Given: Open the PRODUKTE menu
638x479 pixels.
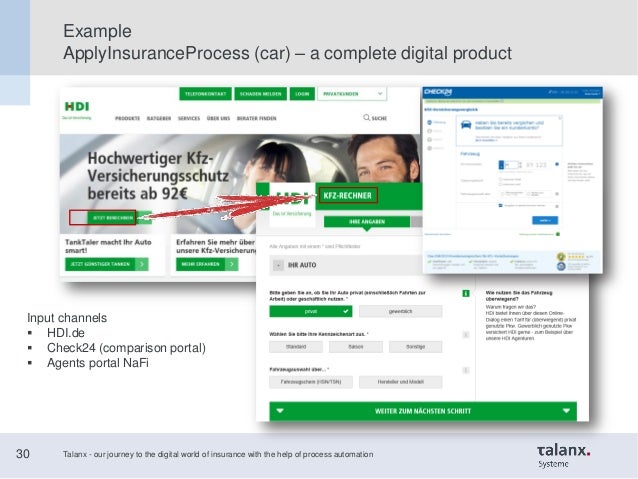Looking at the screenshot, I should 127,118.
